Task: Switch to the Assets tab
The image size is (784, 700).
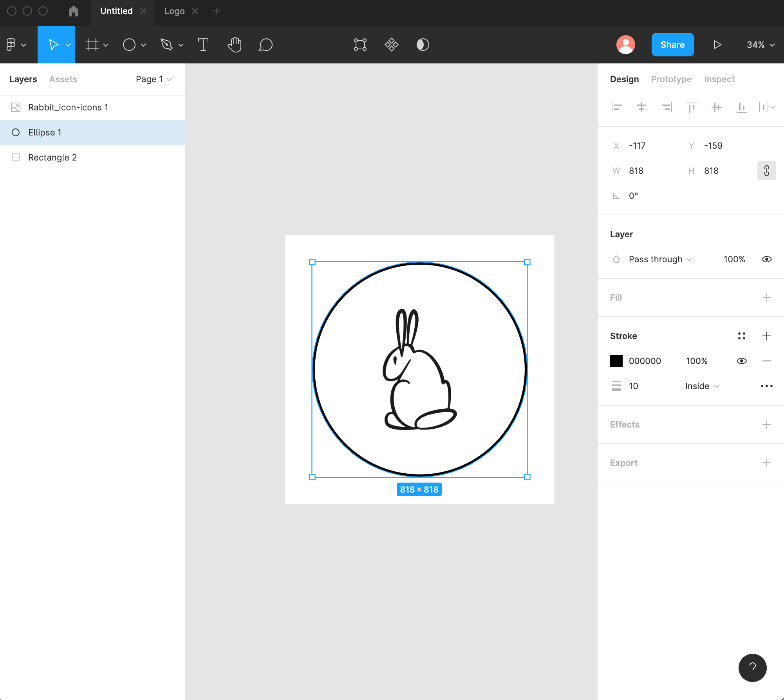Action: [x=63, y=79]
